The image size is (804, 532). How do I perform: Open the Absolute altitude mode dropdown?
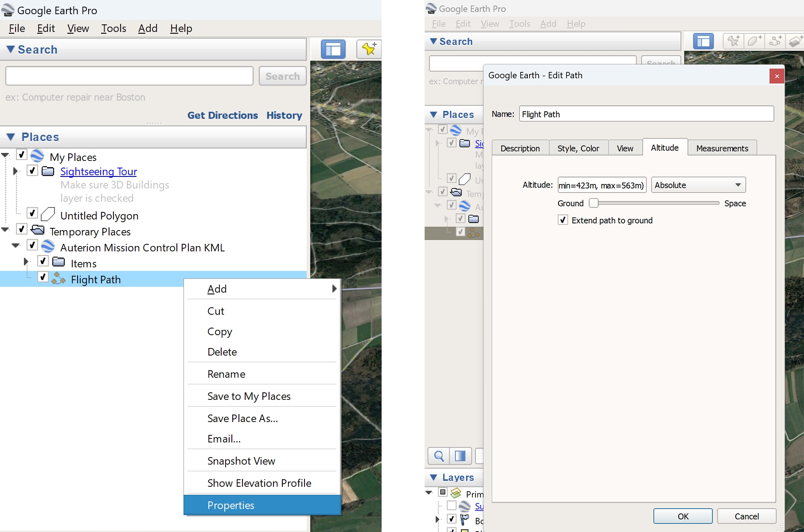(x=698, y=185)
